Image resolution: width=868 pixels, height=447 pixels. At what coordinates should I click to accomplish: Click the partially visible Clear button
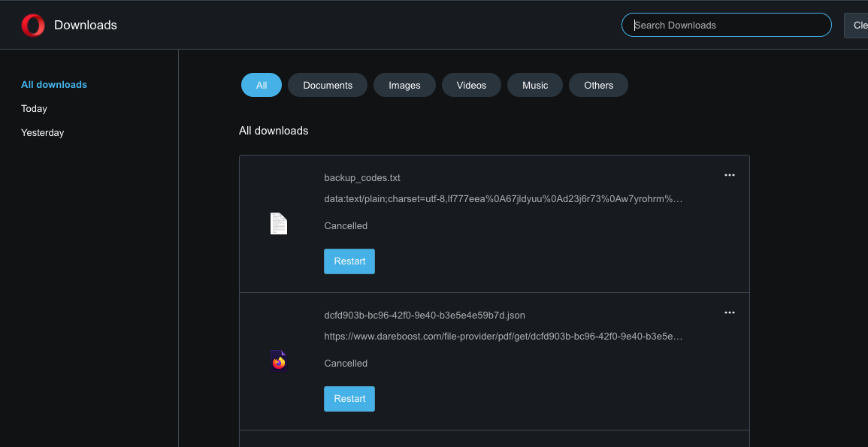[x=856, y=25]
